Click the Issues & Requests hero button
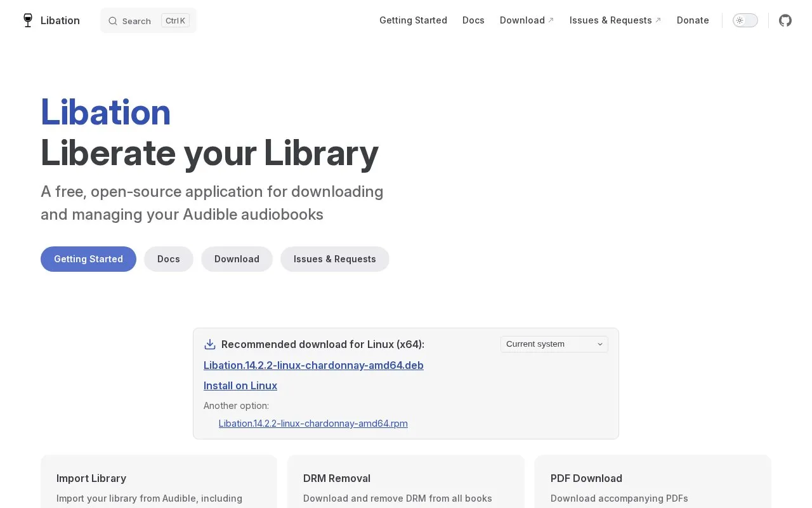Image resolution: width=812 pixels, height=508 pixels. pyautogui.click(x=335, y=259)
